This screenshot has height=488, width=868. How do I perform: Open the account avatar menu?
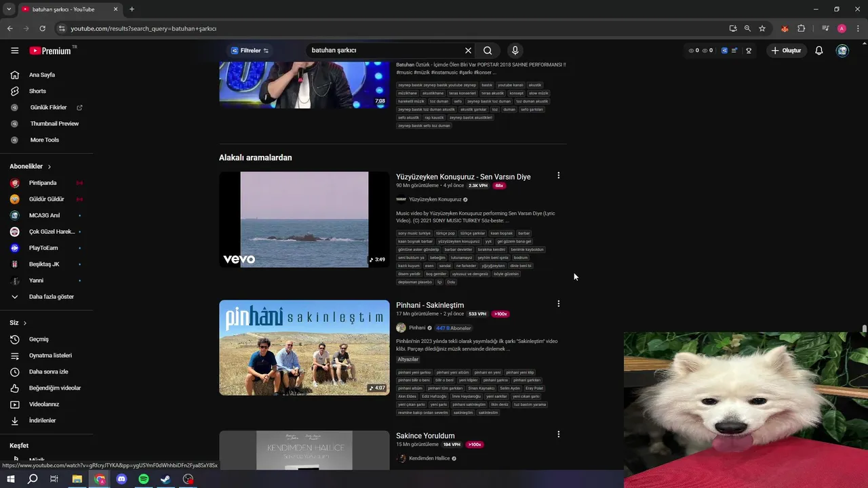click(x=842, y=50)
